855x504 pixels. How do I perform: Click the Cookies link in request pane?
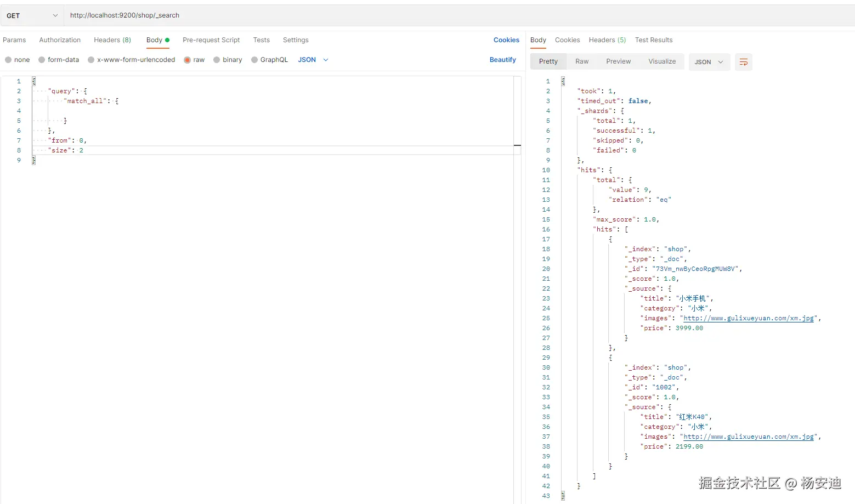(x=506, y=40)
